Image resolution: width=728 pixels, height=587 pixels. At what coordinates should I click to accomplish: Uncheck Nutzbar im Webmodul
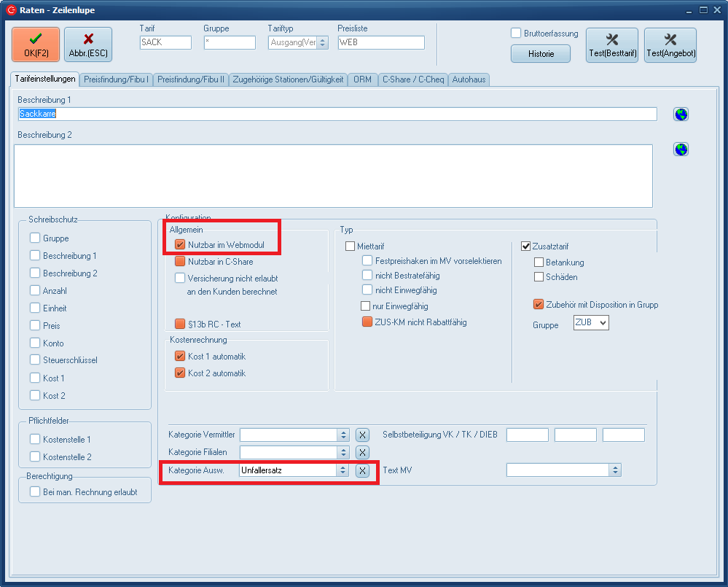(x=180, y=245)
